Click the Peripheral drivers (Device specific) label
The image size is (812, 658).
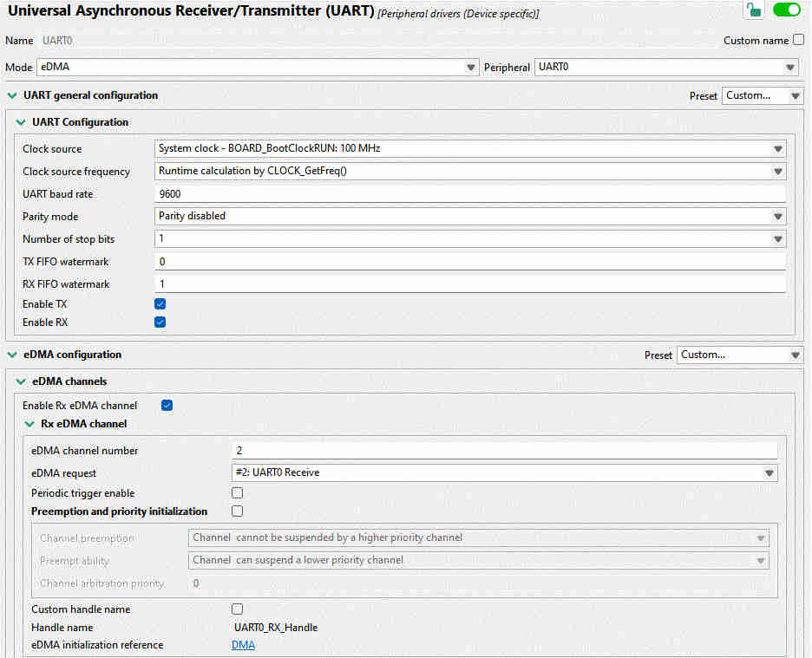point(458,14)
